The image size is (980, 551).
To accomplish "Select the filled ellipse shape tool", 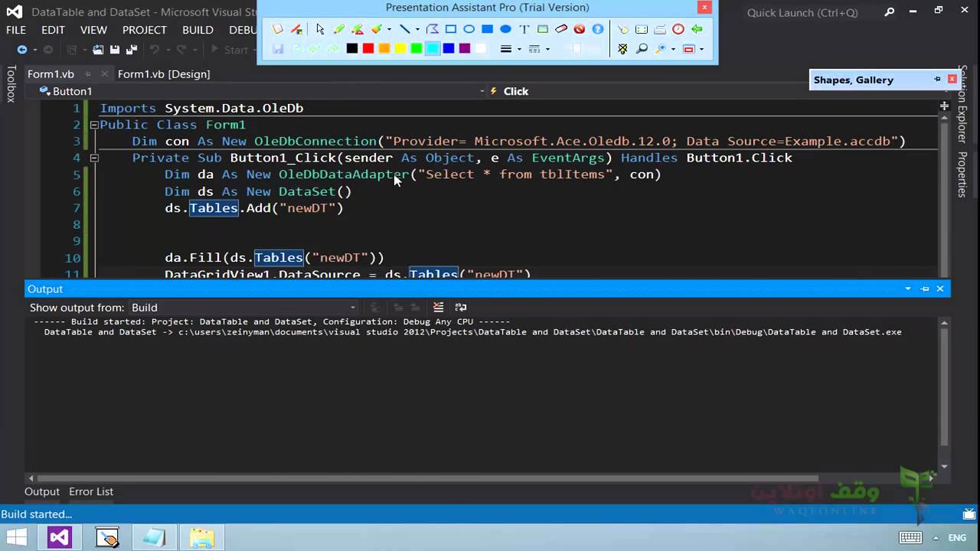I will point(505,29).
